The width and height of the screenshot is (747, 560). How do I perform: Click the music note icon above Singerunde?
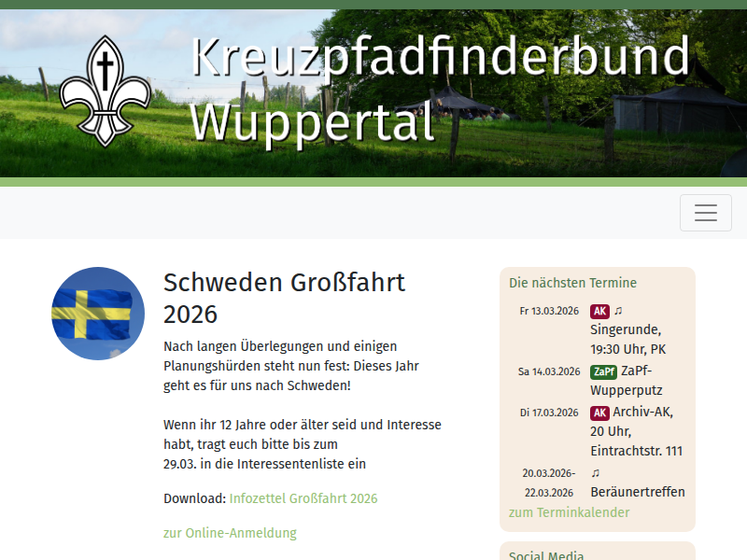(618, 311)
